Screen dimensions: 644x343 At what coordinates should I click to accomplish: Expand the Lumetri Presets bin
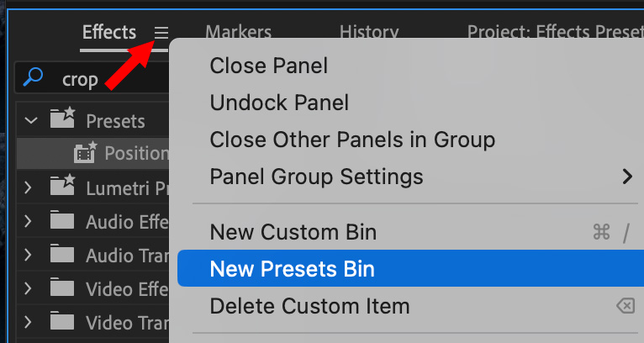coord(29,187)
